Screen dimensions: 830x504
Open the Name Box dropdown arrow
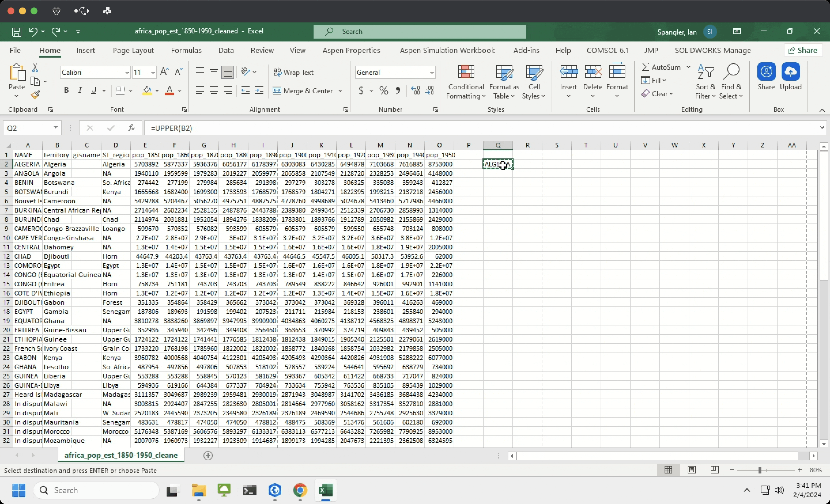[x=56, y=128]
